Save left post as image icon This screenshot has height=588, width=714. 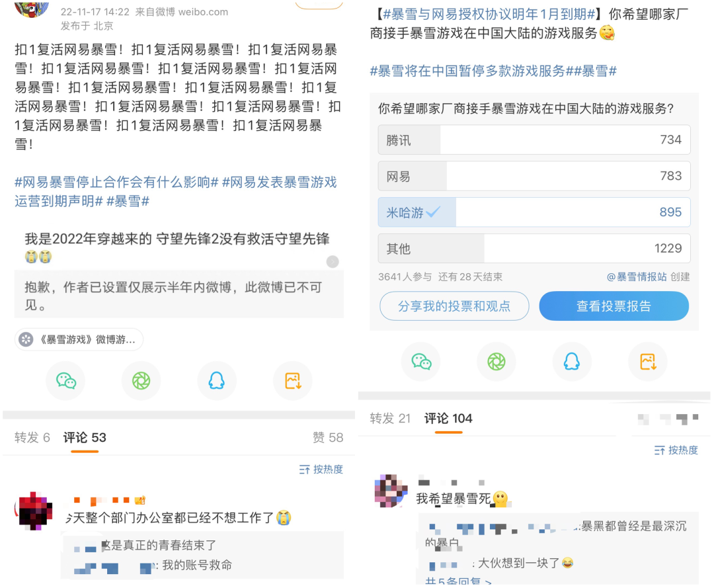tap(293, 381)
